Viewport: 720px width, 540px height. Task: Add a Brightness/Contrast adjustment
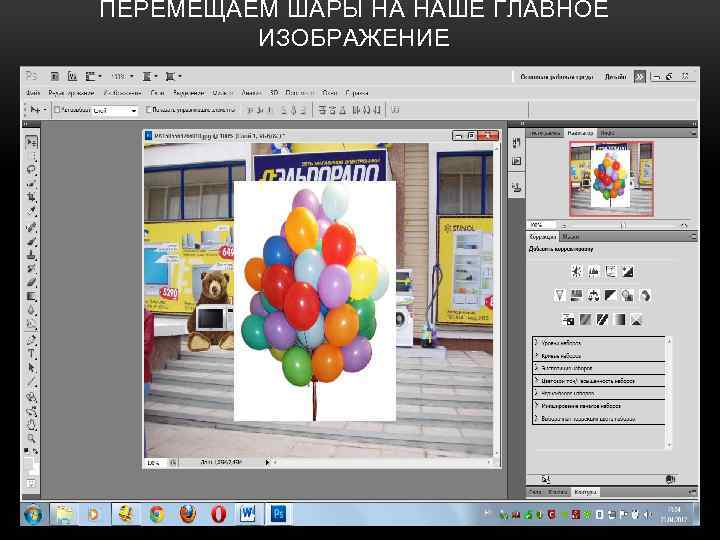click(577, 272)
